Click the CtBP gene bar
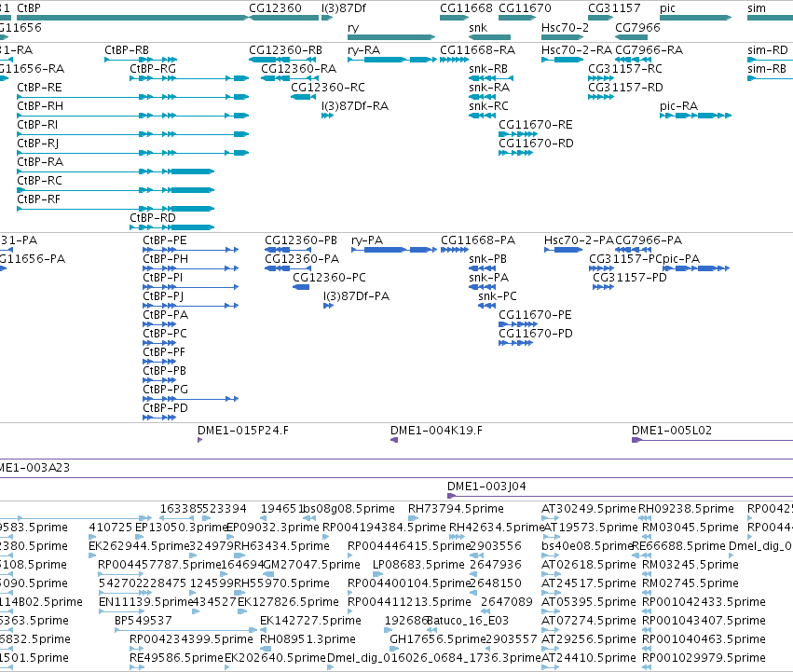Image resolution: width=793 pixels, height=672 pixels. click(132, 18)
